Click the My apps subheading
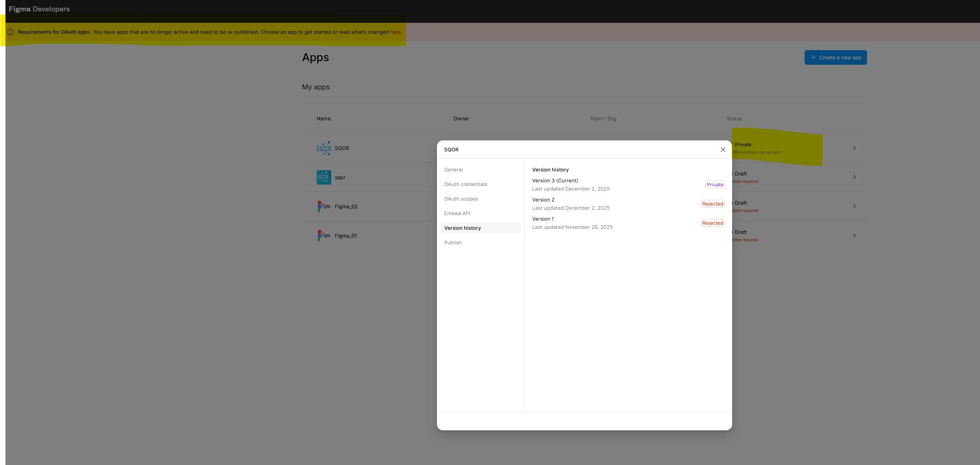Viewport: 980px width, 465px height. (316, 87)
